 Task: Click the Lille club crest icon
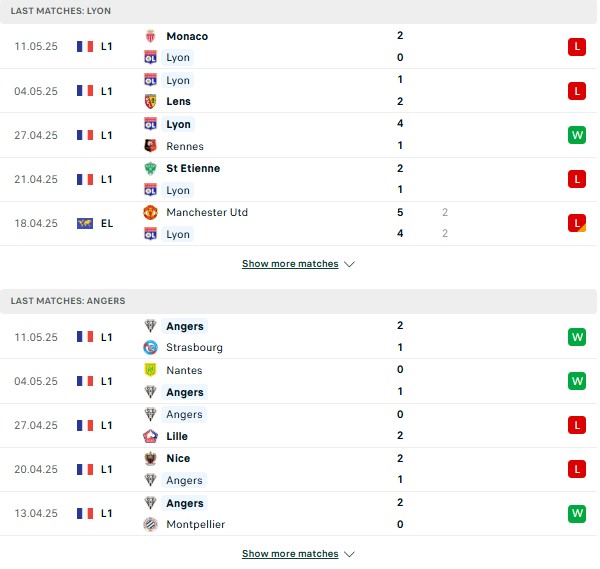pos(150,436)
